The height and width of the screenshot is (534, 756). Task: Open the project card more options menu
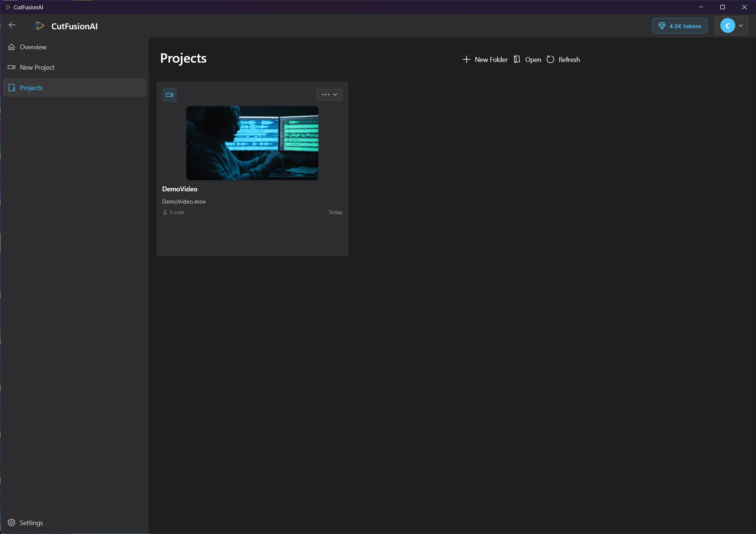pos(329,95)
